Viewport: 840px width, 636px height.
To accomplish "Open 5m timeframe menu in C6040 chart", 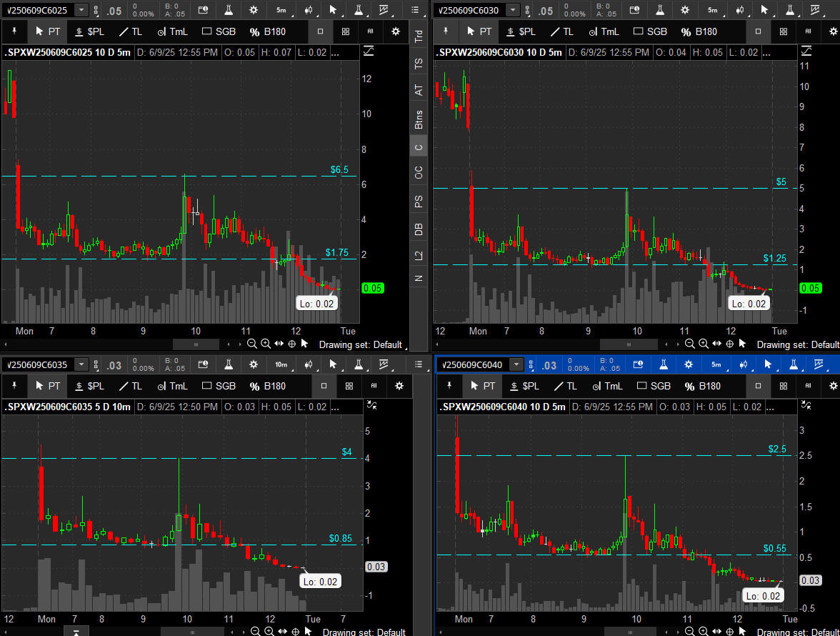I will tap(716, 365).
